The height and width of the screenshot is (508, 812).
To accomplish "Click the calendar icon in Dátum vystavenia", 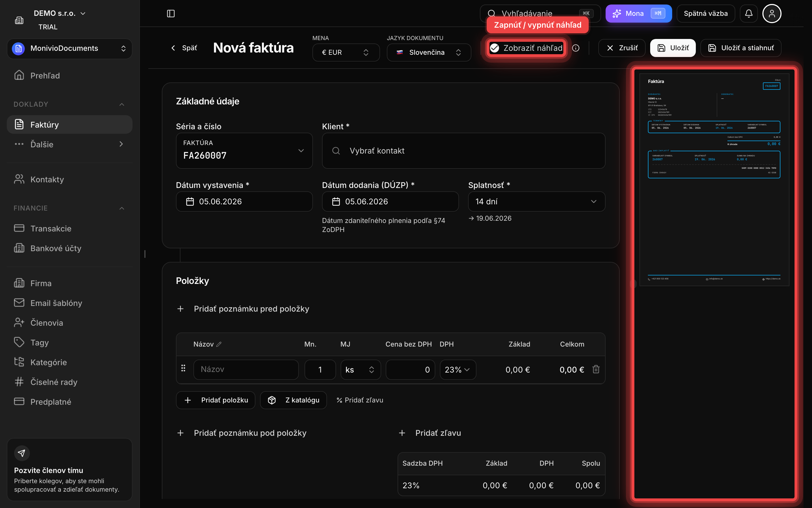I will pyautogui.click(x=190, y=202).
